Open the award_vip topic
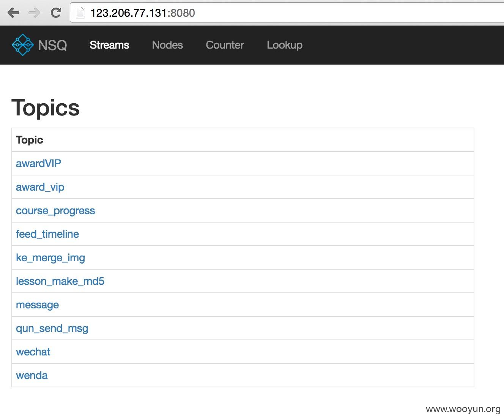This screenshot has width=504, height=420. pyautogui.click(x=40, y=187)
